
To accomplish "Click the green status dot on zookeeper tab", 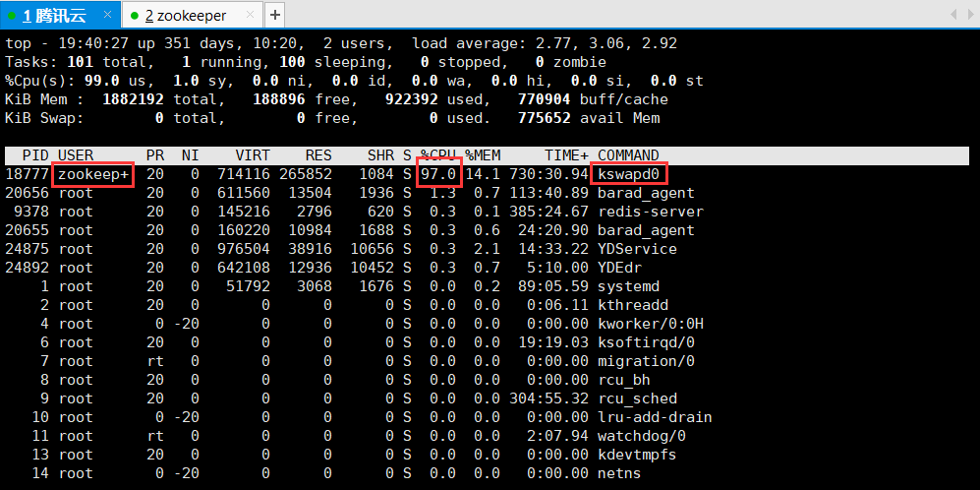I will click(x=133, y=16).
